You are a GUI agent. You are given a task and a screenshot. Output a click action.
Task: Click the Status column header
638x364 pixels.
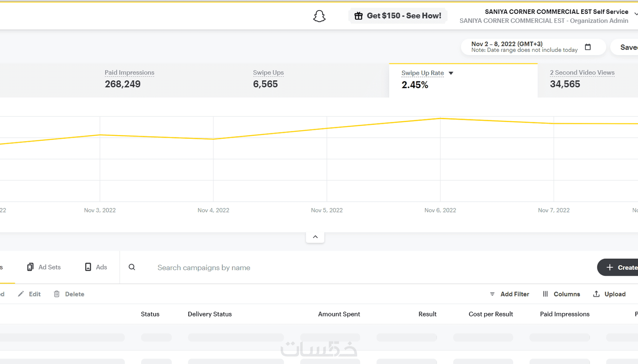[150, 314]
